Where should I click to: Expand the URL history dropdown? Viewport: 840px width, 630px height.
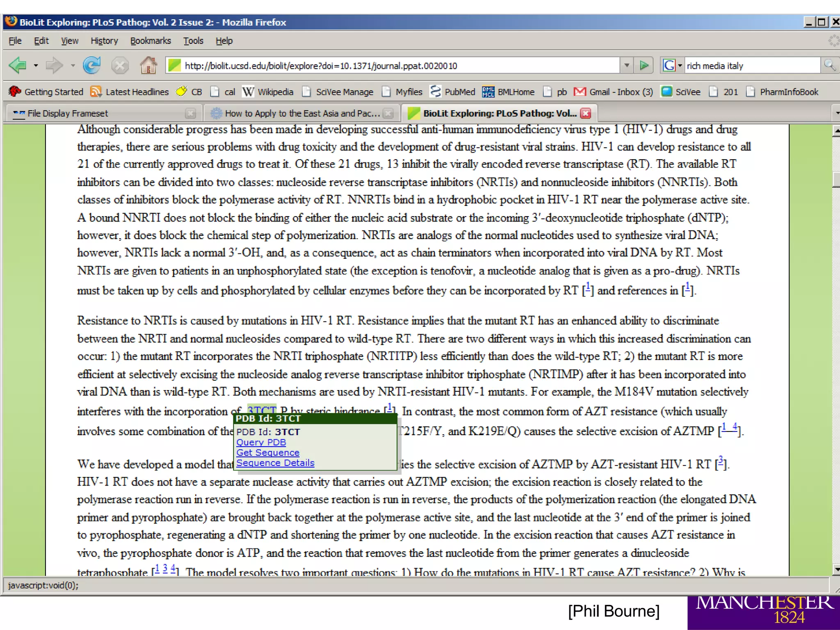click(x=626, y=66)
